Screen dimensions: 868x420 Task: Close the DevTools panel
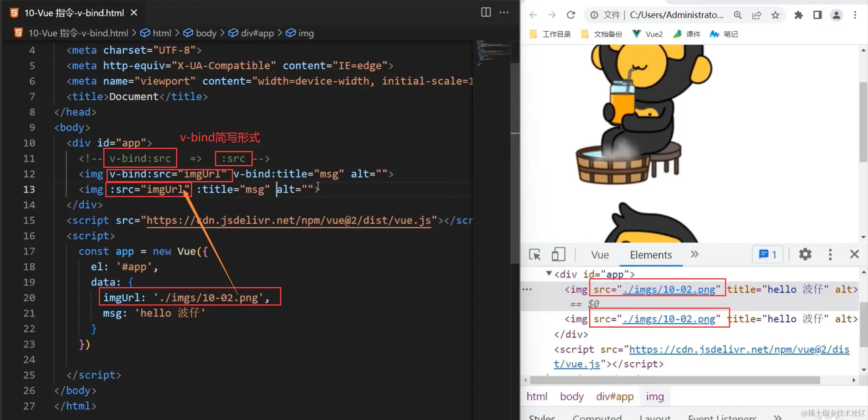[854, 254]
